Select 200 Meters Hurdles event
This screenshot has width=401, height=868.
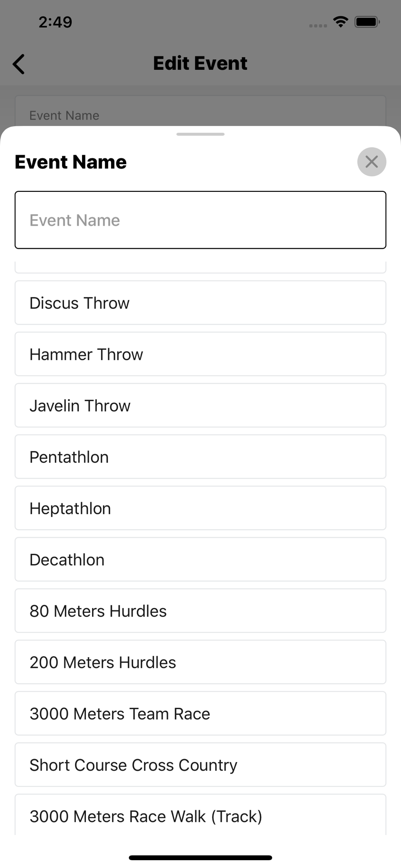tap(200, 662)
